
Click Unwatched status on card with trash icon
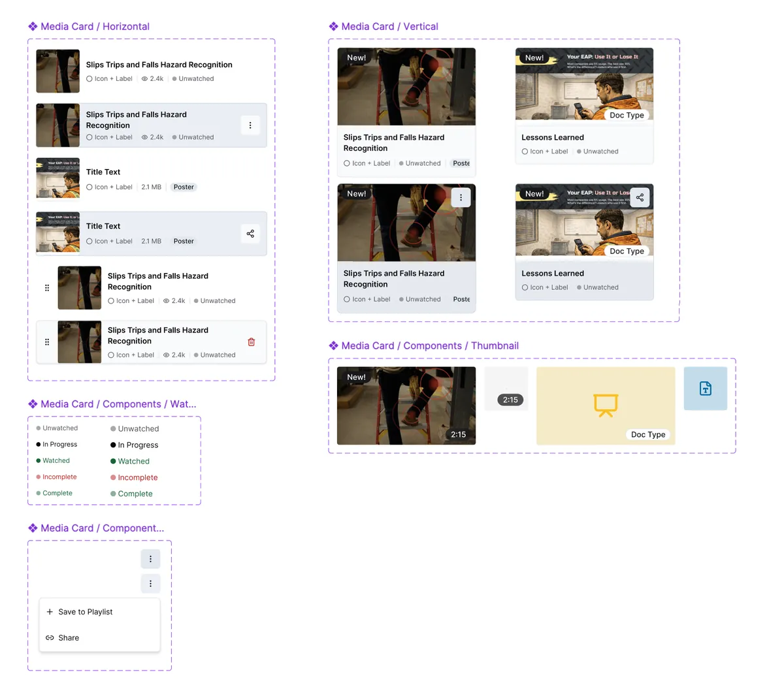point(214,355)
